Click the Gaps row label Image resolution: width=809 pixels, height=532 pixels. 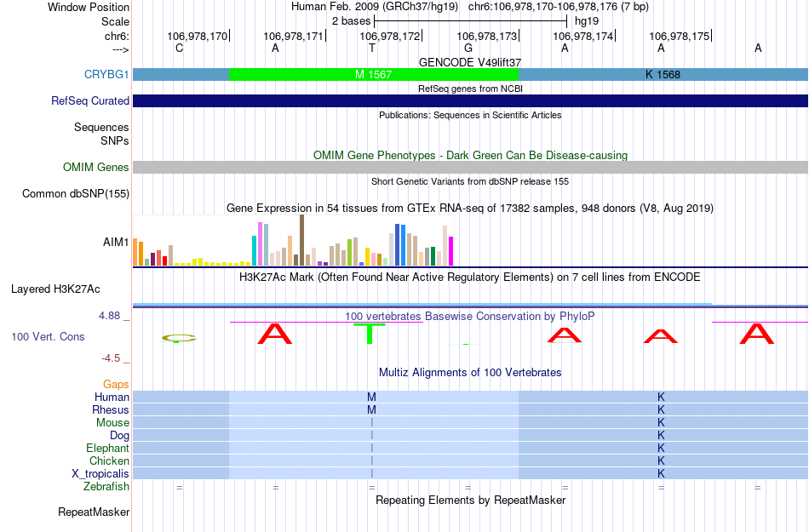[x=116, y=384]
